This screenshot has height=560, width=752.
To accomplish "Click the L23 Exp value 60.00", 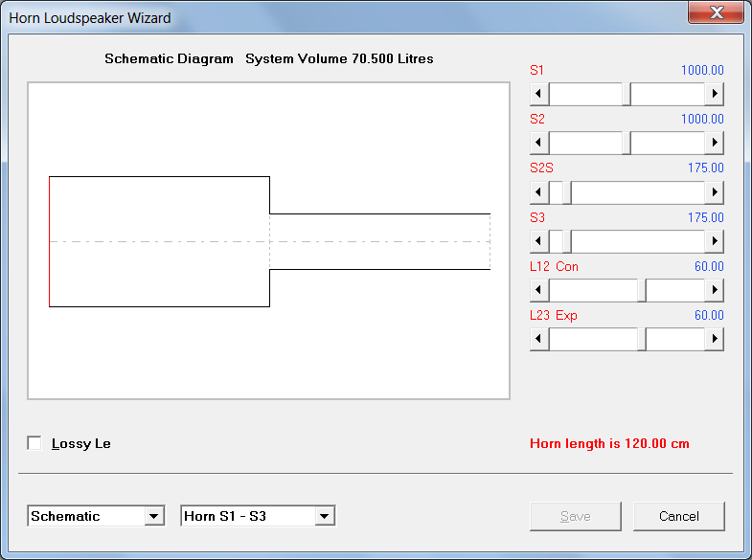I will point(709,315).
